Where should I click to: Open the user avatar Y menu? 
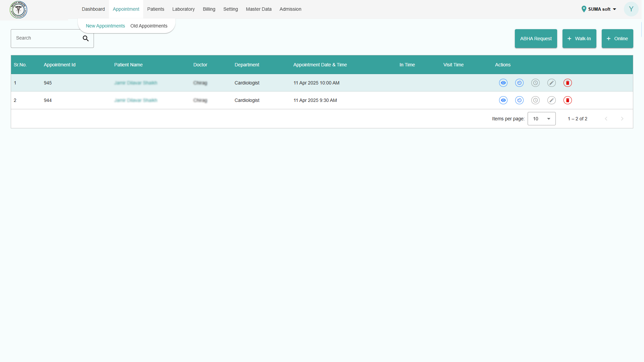tap(631, 9)
